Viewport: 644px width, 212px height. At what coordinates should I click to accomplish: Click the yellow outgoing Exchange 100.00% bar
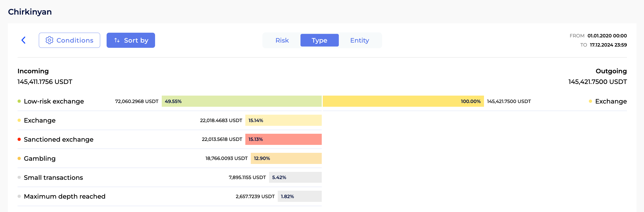403,101
